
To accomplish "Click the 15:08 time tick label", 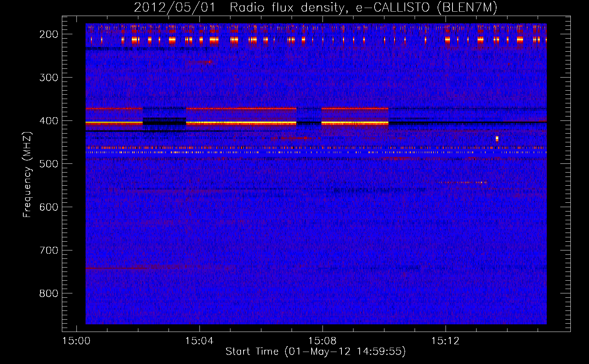I will pyautogui.click(x=322, y=341).
